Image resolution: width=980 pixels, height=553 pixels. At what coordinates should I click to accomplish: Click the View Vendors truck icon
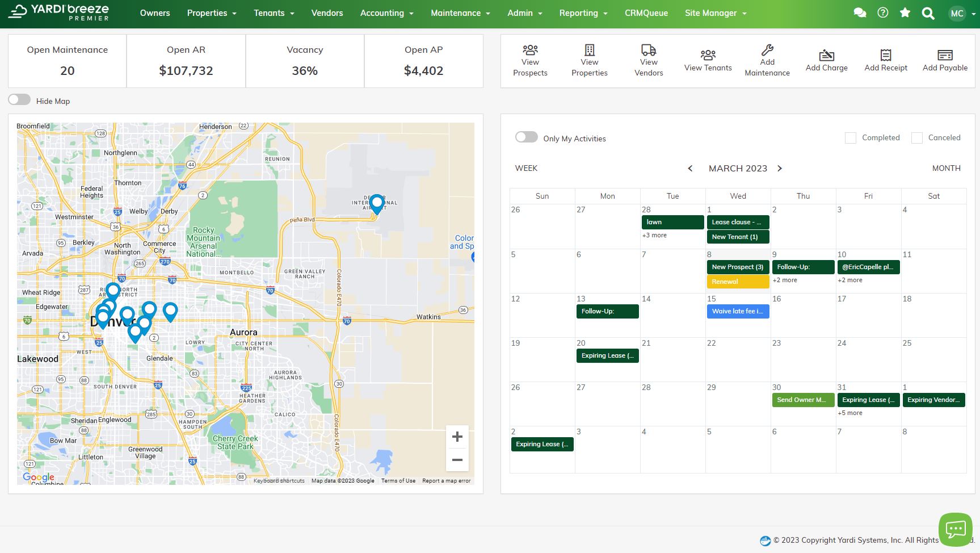point(649,50)
